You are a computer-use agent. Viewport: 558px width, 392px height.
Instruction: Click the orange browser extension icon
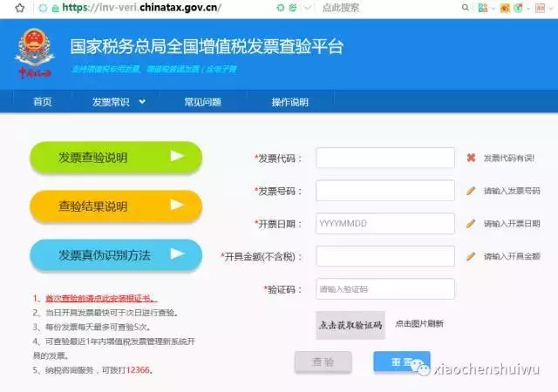click(505, 8)
